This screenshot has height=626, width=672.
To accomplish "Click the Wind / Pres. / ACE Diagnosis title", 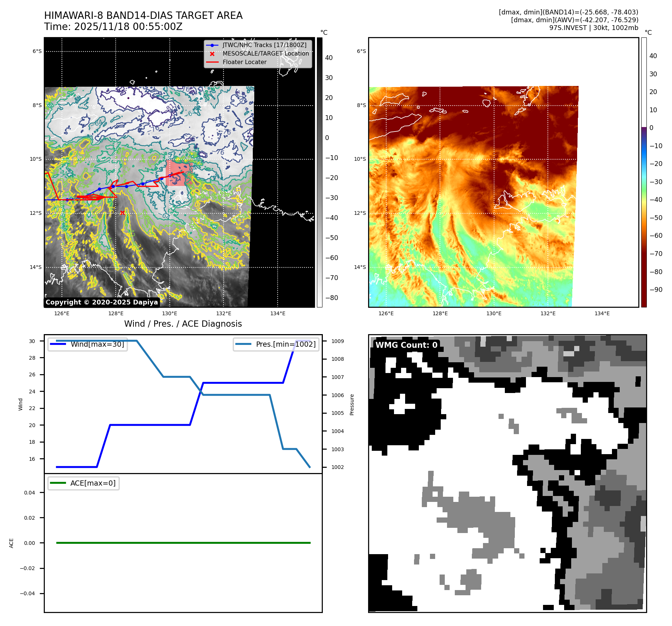I will (183, 324).
